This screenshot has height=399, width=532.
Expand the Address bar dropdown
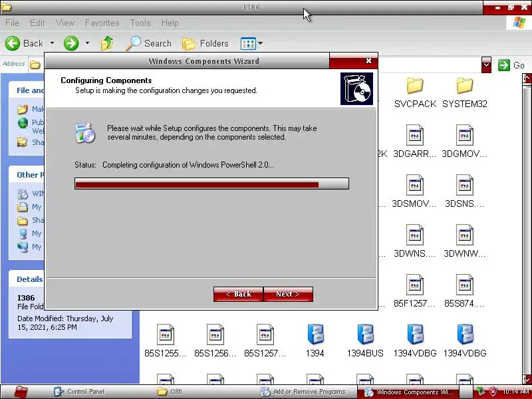click(486, 65)
